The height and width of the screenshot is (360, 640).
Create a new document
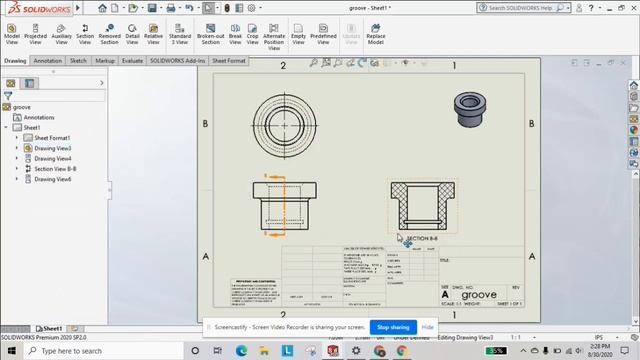(115, 8)
